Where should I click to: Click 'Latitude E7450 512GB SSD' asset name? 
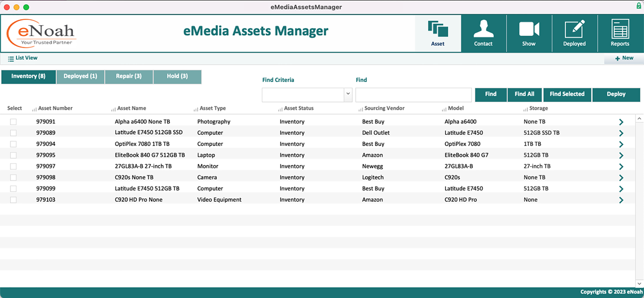149,133
